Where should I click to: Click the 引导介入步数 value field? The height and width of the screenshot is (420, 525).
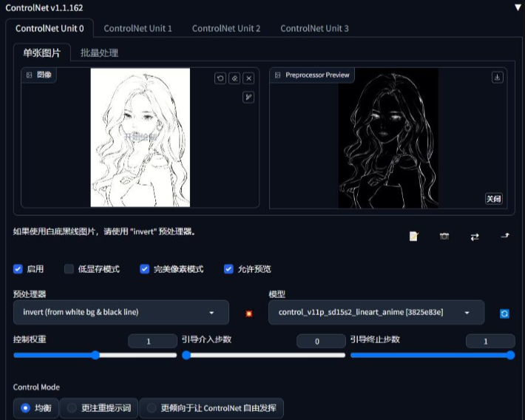click(x=321, y=342)
